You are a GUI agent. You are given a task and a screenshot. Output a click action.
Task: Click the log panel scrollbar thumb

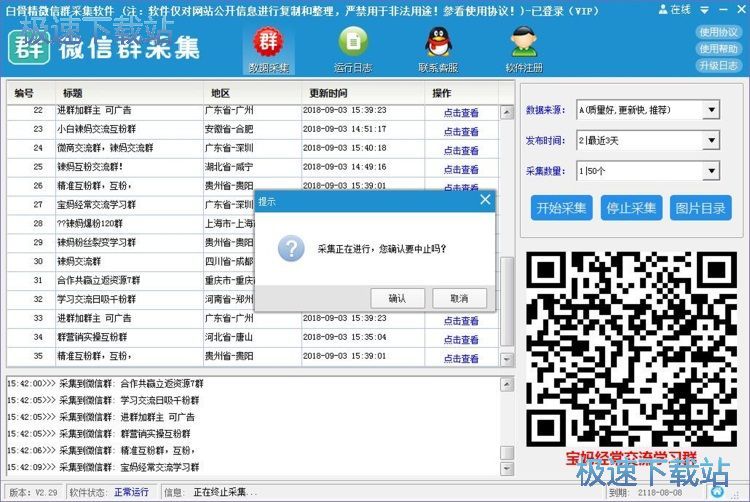[507, 452]
